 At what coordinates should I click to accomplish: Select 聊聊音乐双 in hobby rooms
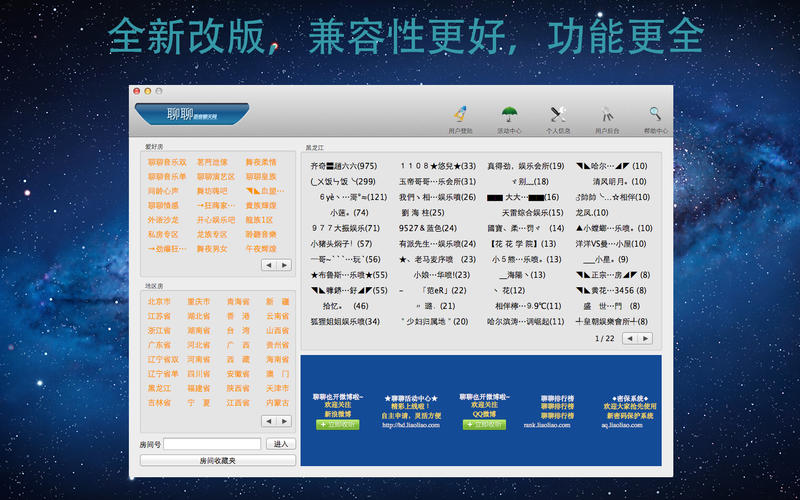point(167,162)
